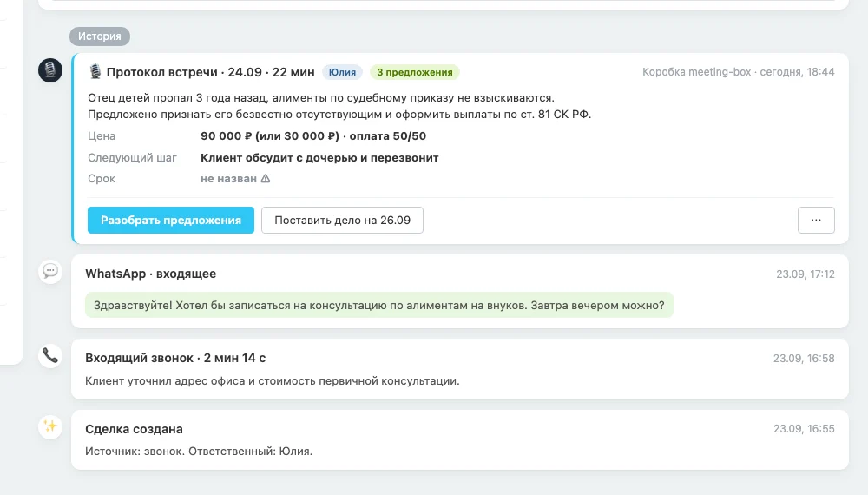Click 'Клиент обсудит с дочерью и перезвонит'
This screenshot has width=868, height=495.
click(319, 157)
